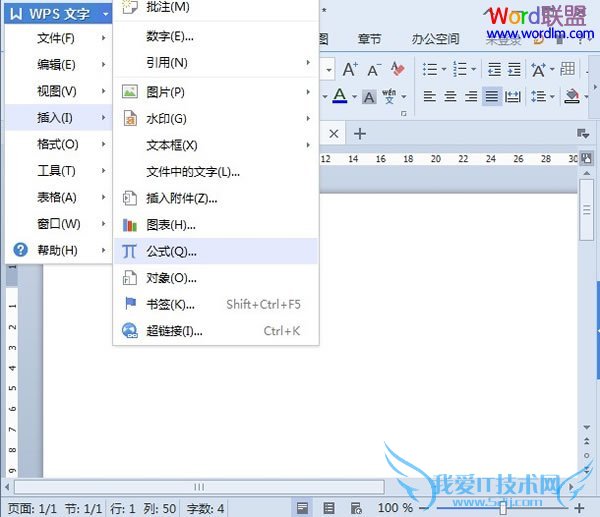Choose 图表(H)... menu item
600x517 pixels.
[x=216, y=225]
